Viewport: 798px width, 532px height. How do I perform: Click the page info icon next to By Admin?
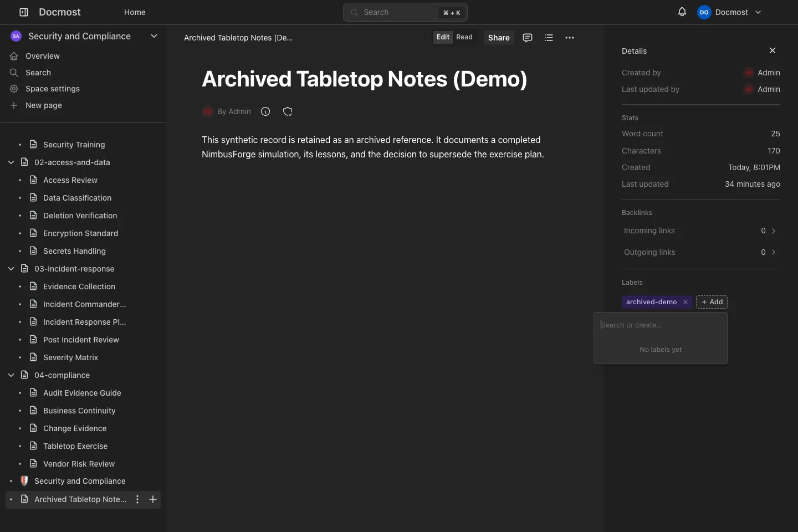click(x=265, y=111)
